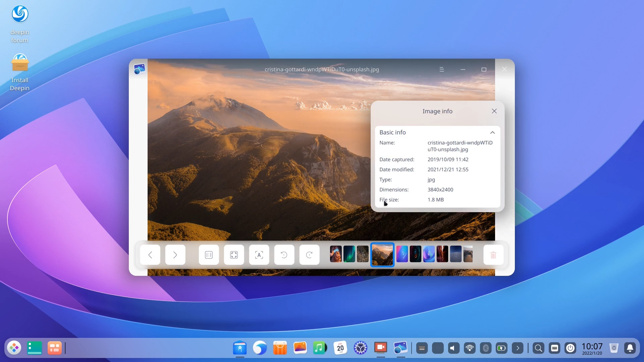Close the Image info panel
The image size is (644, 362).
coord(494,111)
